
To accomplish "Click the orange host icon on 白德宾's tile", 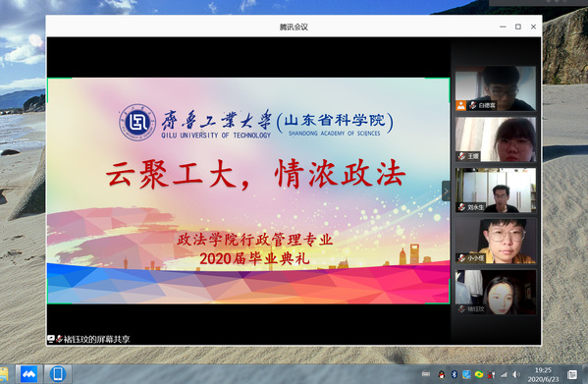I will coord(460,105).
